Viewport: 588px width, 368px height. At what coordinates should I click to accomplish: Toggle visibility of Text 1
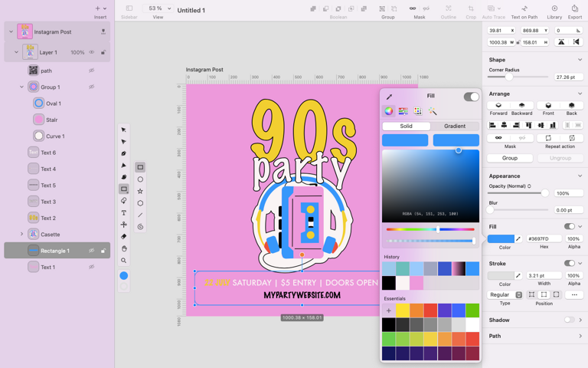[x=92, y=267]
